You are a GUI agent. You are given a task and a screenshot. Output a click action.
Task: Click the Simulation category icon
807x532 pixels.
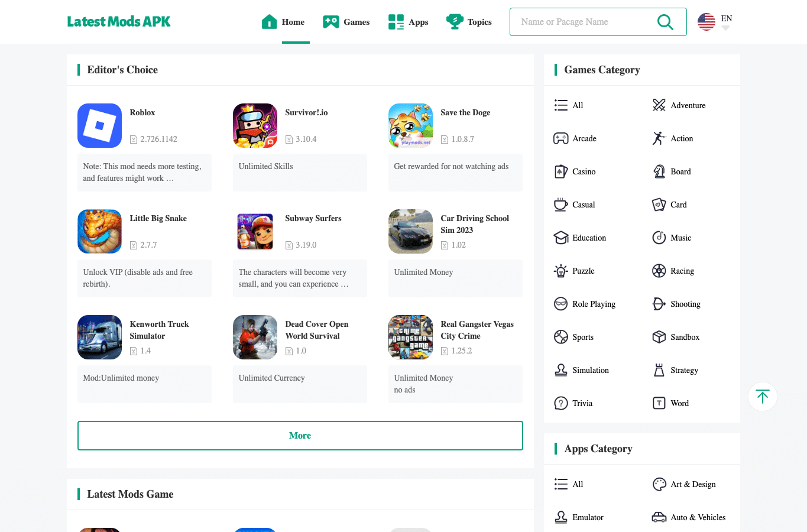560,370
